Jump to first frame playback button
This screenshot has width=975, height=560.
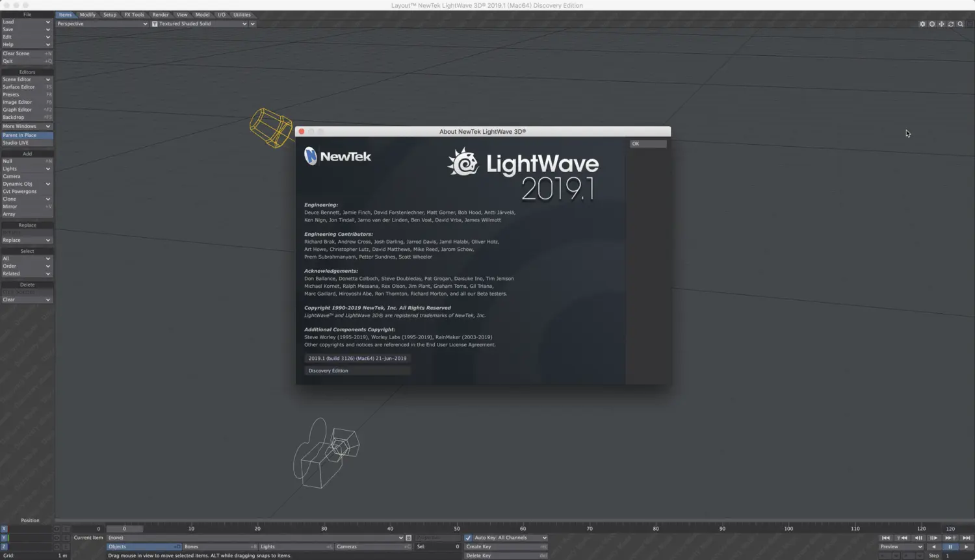pos(886,538)
